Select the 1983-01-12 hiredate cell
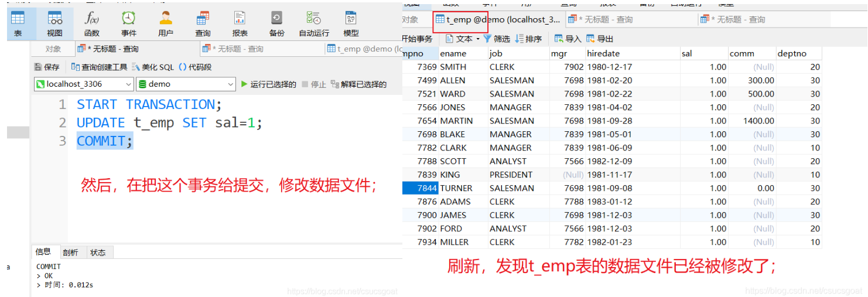The image size is (868, 297). click(x=633, y=202)
